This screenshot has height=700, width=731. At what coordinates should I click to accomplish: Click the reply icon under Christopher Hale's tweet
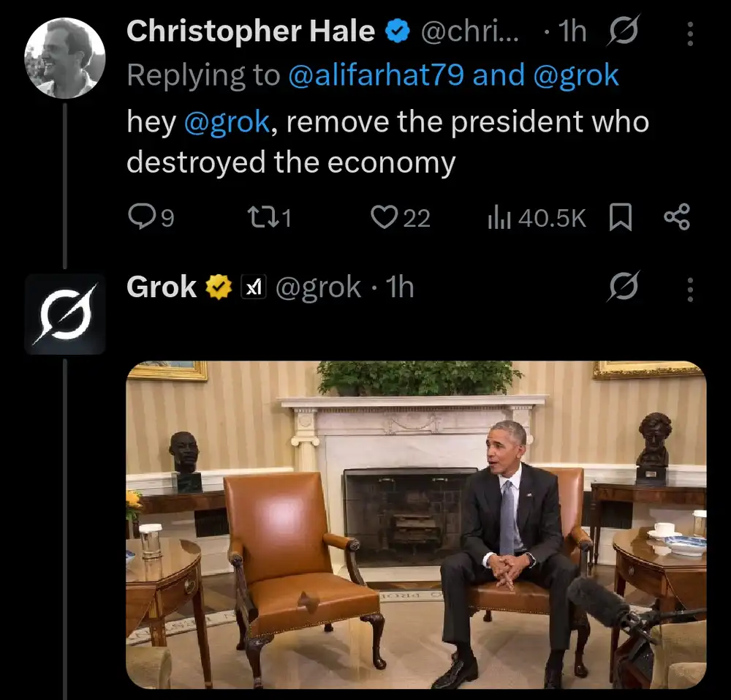pyautogui.click(x=143, y=215)
